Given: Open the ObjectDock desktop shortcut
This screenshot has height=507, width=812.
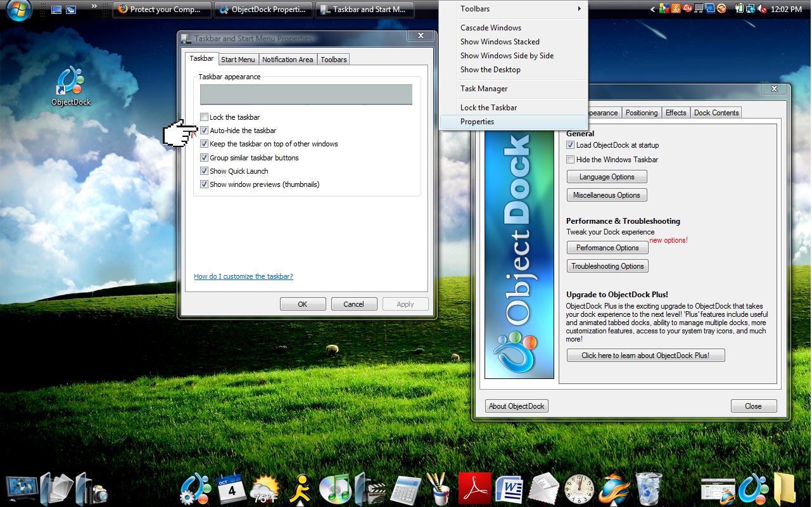Looking at the screenshot, I should point(72,86).
